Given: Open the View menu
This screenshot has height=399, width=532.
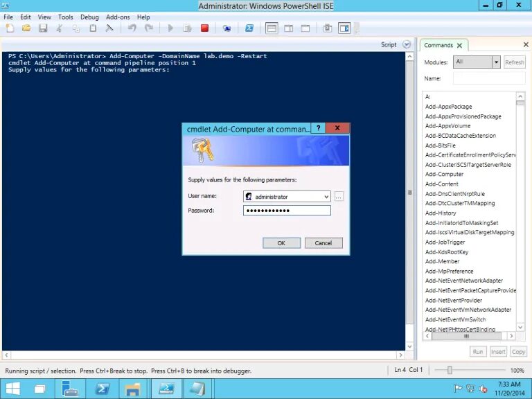Looking at the screenshot, I should (x=44, y=17).
